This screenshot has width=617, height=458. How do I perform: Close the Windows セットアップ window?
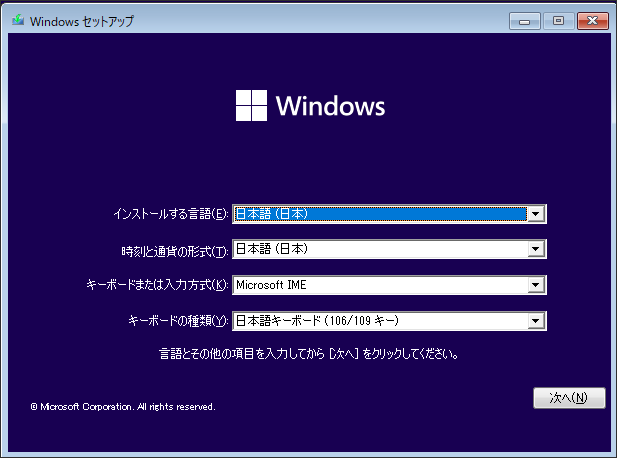coord(593,21)
